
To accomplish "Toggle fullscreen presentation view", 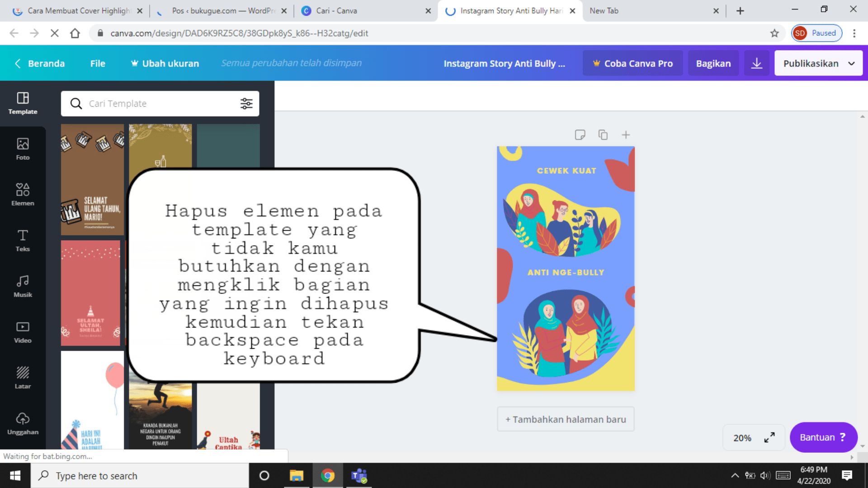I will click(x=769, y=437).
